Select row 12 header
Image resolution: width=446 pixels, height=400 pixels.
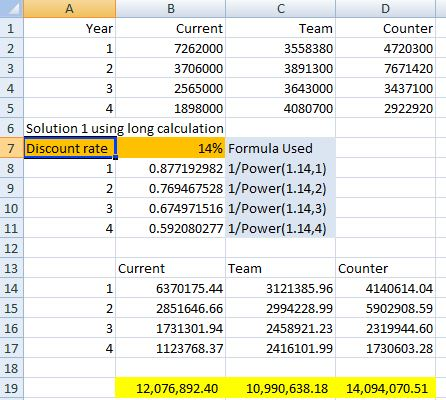tap(12, 248)
